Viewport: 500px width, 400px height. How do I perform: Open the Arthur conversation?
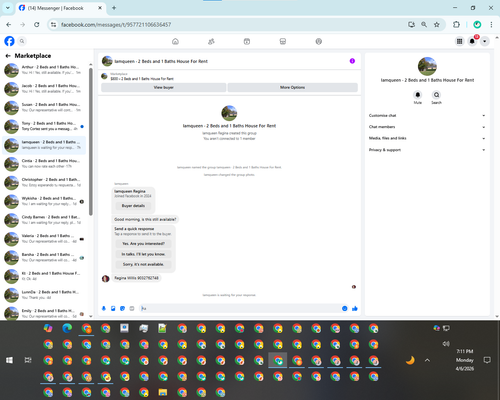[x=44, y=70]
